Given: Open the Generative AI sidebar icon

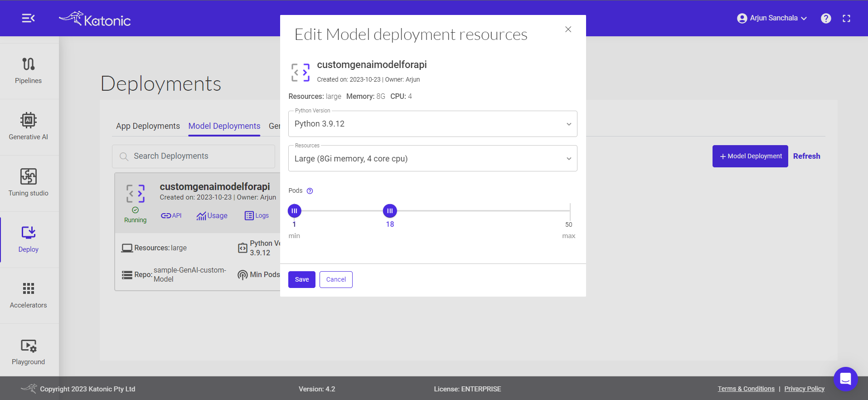Looking at the screenshot, I should 29,120.
